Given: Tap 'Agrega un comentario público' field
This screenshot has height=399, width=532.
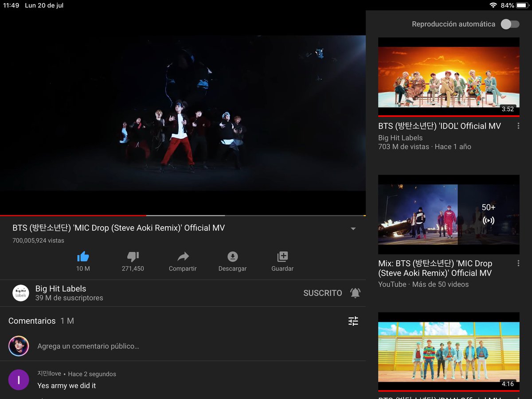Looking at the screenshot, I should [x=88, y=346].
